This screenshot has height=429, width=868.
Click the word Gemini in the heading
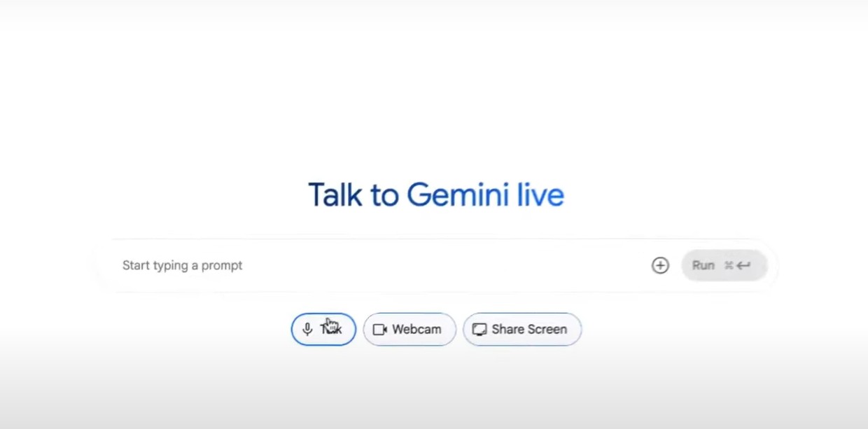point(458,195)
